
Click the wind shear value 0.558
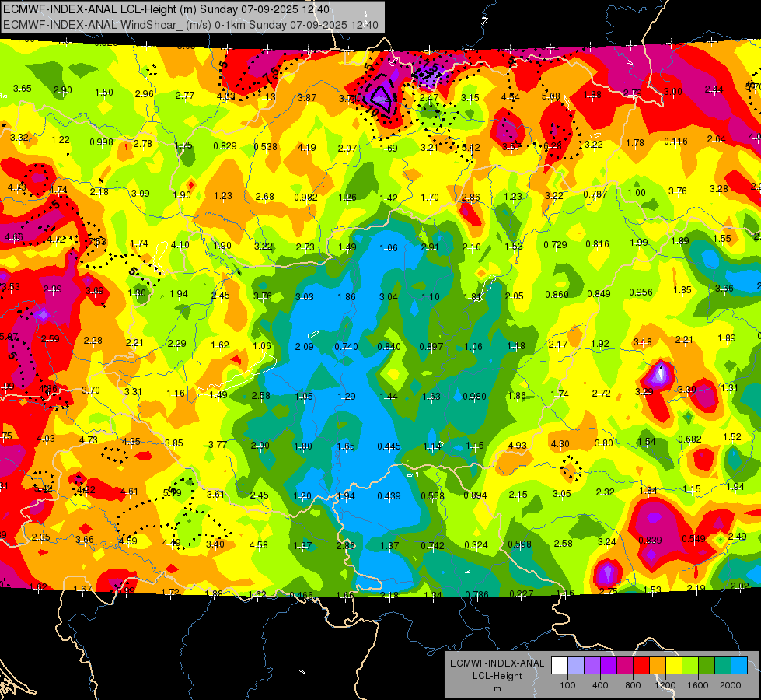[432, 496]
